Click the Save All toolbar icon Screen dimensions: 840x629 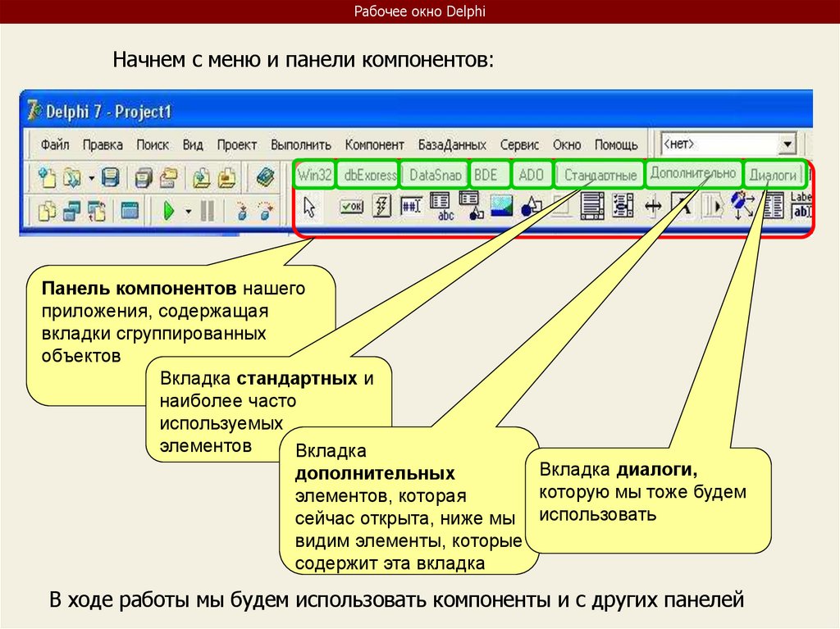pyautogui.click(x=143, y=177)
